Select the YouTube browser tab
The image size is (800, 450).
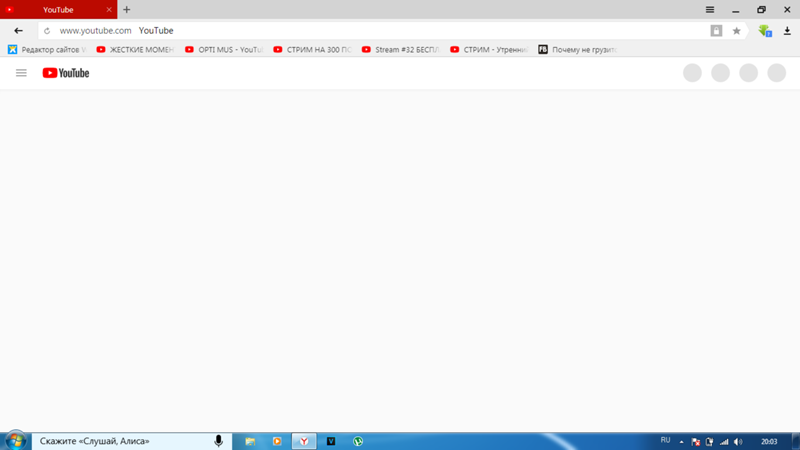coord(58,10)
